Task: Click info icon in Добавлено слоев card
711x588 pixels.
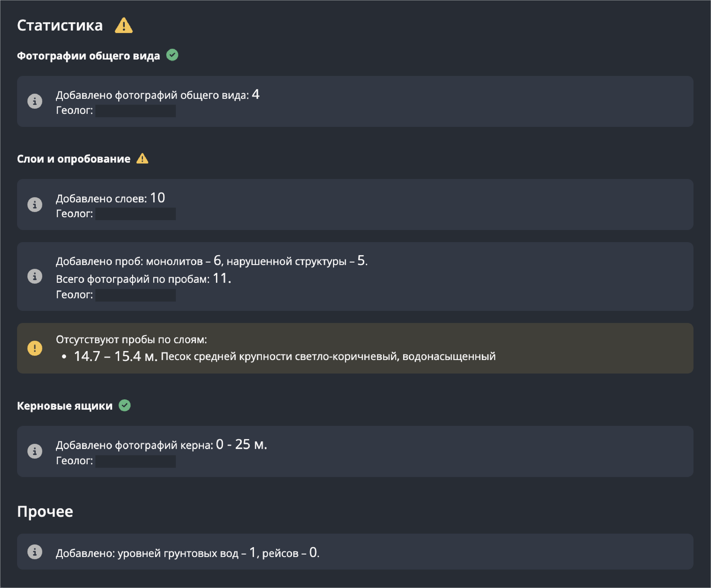Action: click(35, 204)
